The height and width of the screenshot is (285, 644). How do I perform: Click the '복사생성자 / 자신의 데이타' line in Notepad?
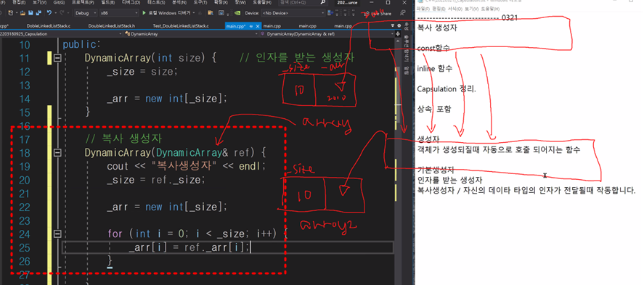point(527,190)
